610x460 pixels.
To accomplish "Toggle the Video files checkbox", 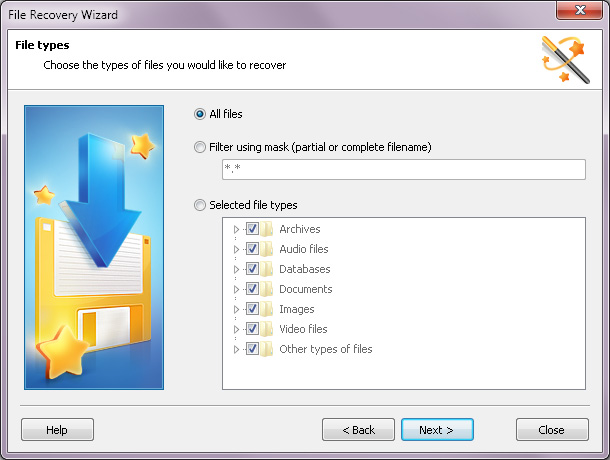I will point(252,329).
